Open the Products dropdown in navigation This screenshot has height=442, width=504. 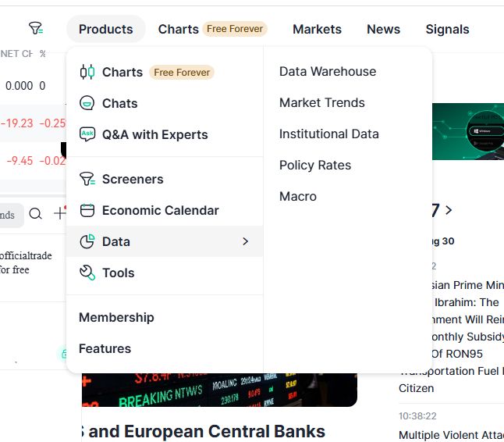click(106, 29)
